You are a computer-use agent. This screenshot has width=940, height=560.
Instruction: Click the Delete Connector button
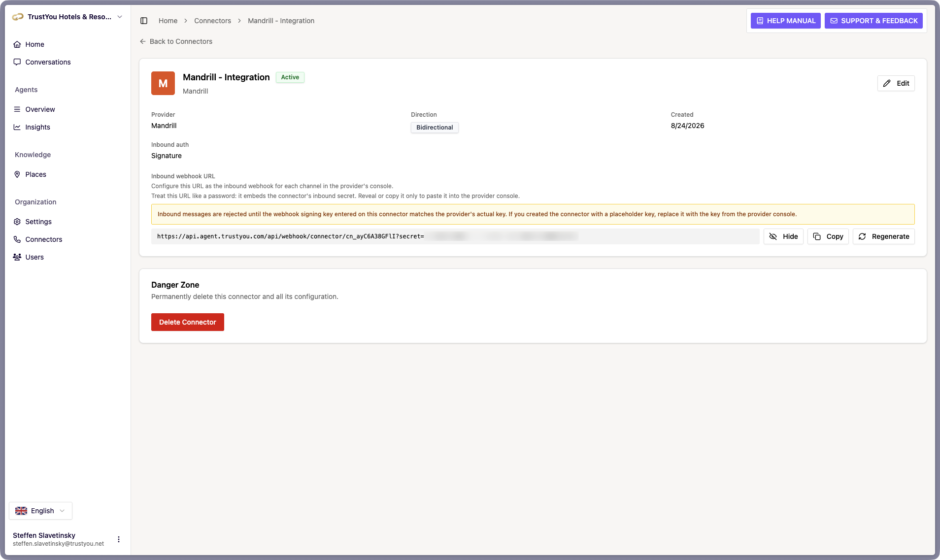(188, 322)
